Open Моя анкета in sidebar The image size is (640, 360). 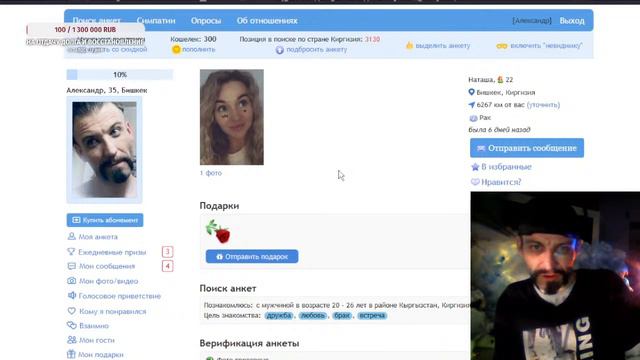pos(98,237)
